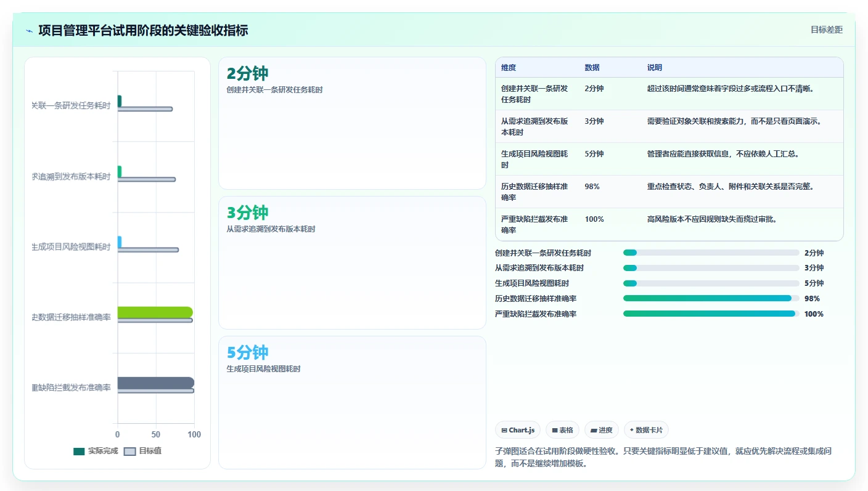Click the 数据卡片 chip
The height and width of the screenshot is (491, 868).
tap(646, 430)
